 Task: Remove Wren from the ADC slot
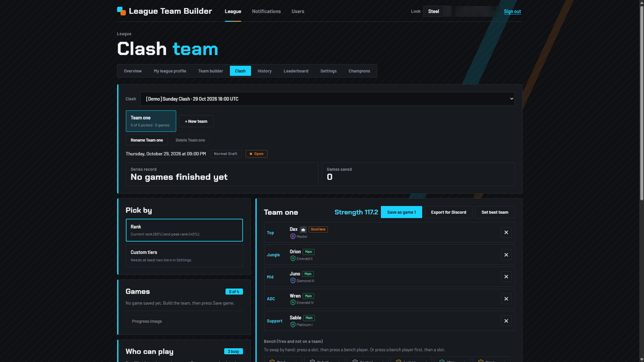tap(506, 299)
